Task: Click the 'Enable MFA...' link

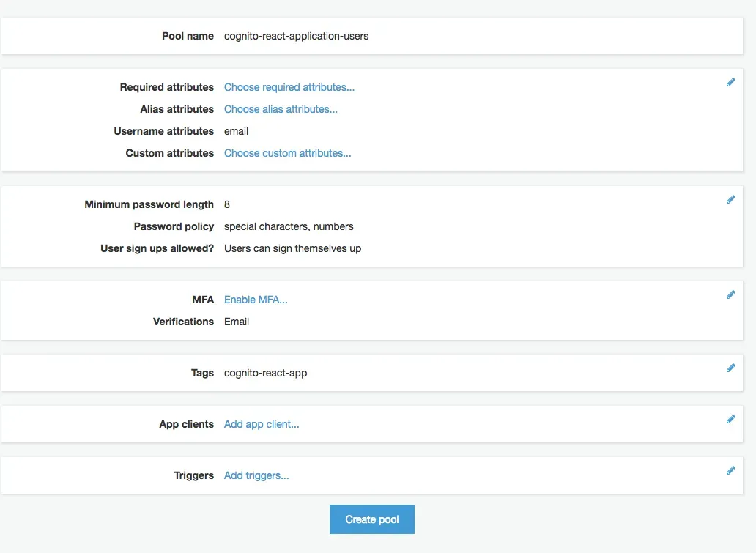Action: 256,300
